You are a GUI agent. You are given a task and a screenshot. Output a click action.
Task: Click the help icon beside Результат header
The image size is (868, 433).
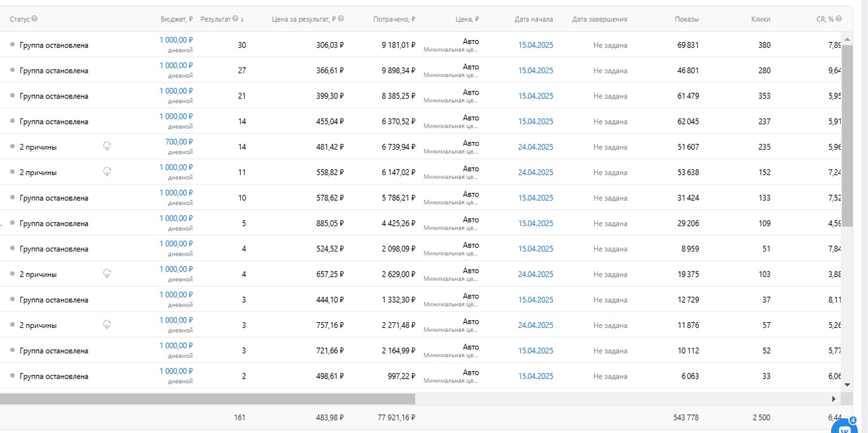coord(235,19)
